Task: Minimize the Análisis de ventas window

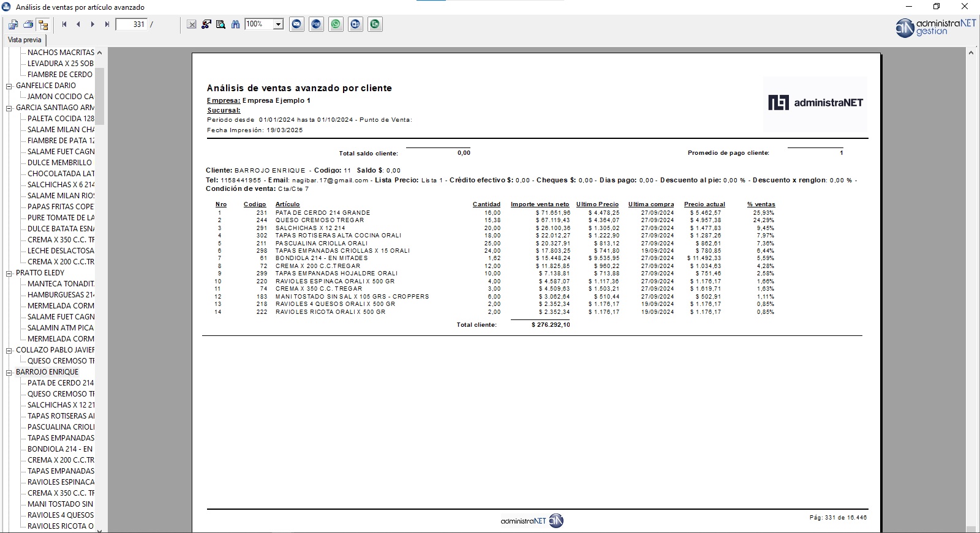Action: (x=909, y=7)
